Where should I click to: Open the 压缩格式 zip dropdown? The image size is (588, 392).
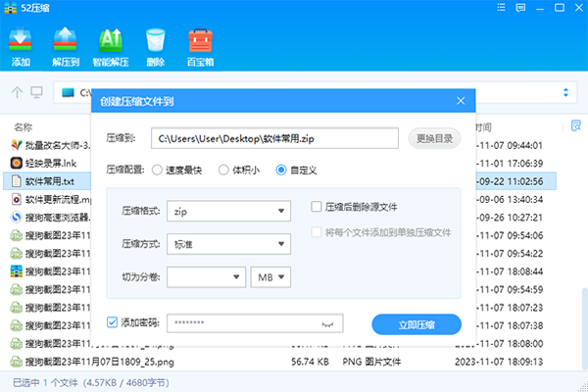(227, 211)
